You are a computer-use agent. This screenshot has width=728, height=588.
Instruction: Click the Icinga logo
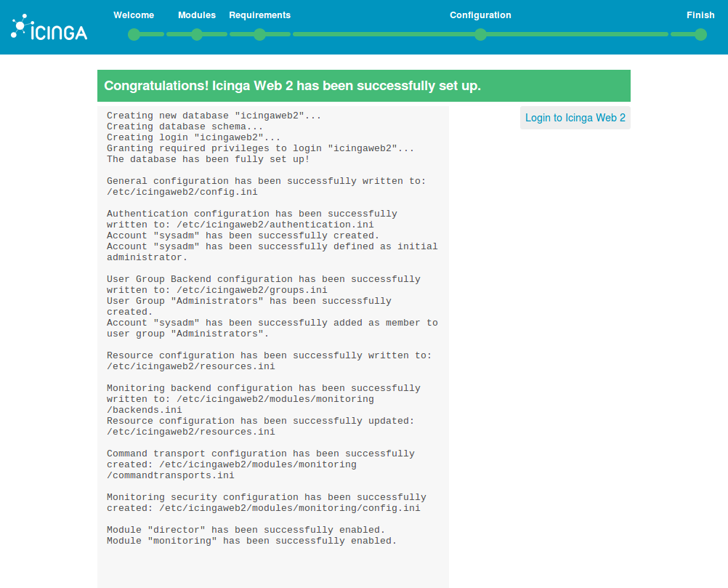49,27
